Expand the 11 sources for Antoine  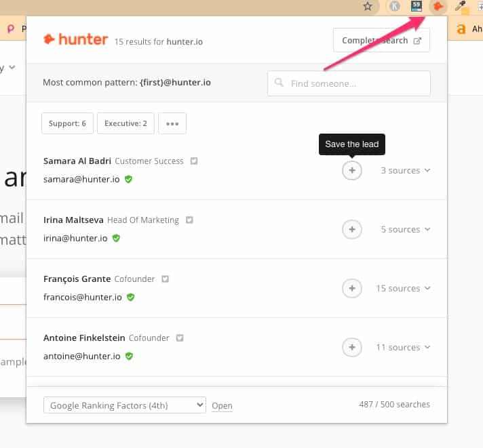pyautogui.click(x=403, y=348)
